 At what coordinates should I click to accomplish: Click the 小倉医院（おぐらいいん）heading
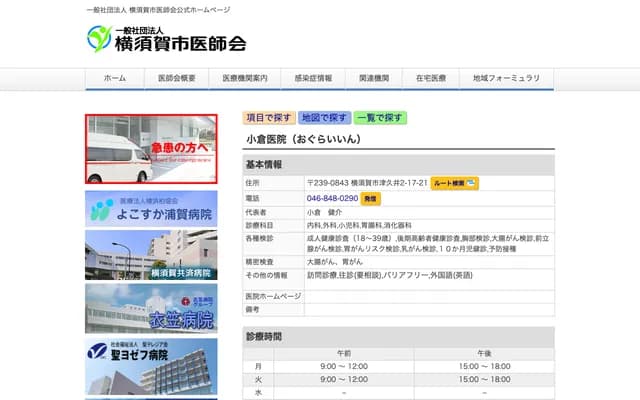tap(304, 139)
